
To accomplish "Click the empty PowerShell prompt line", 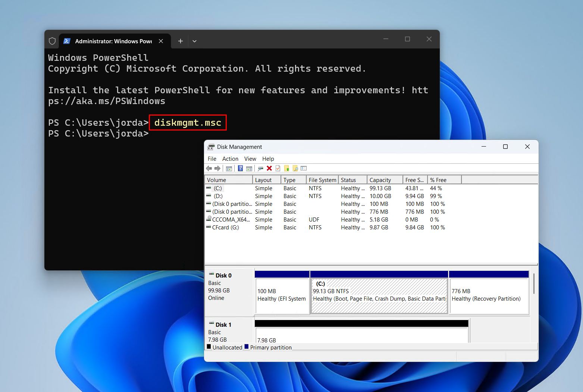I will pyautogui.click(x=98, y=133).
